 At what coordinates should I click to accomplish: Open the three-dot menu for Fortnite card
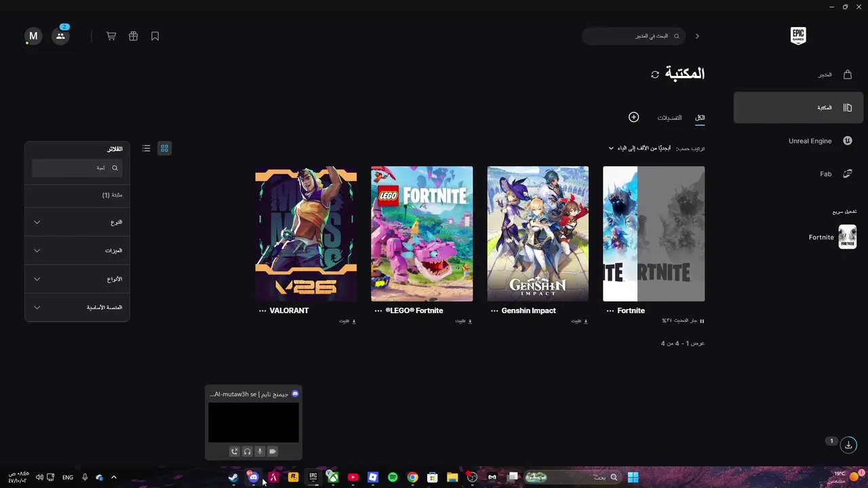coord(610,310)
